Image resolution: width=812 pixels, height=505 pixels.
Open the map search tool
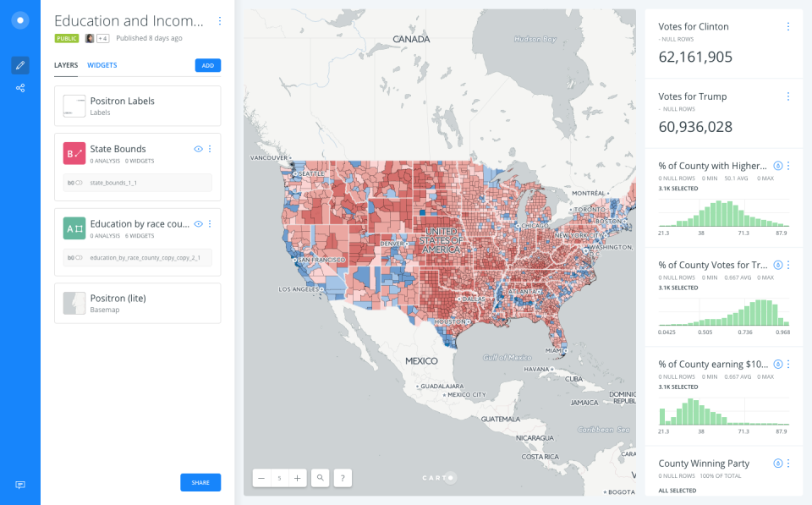point(321,478)
